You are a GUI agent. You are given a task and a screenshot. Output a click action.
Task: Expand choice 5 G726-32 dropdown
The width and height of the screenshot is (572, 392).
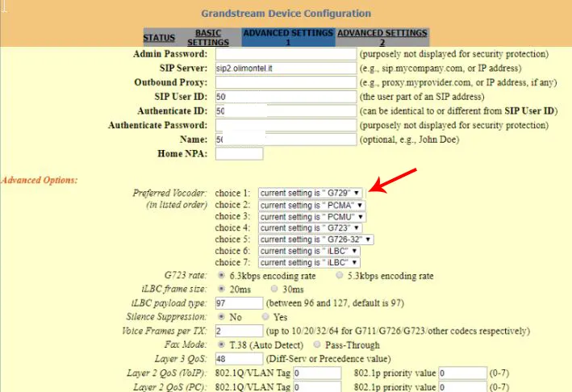tap(316, 240)
